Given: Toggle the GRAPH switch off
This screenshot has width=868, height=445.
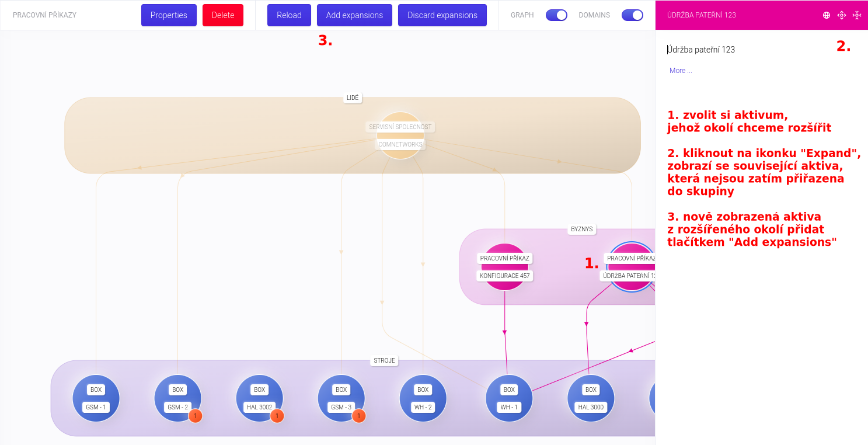Looking at the screenshot, I should tap(556, 15).
